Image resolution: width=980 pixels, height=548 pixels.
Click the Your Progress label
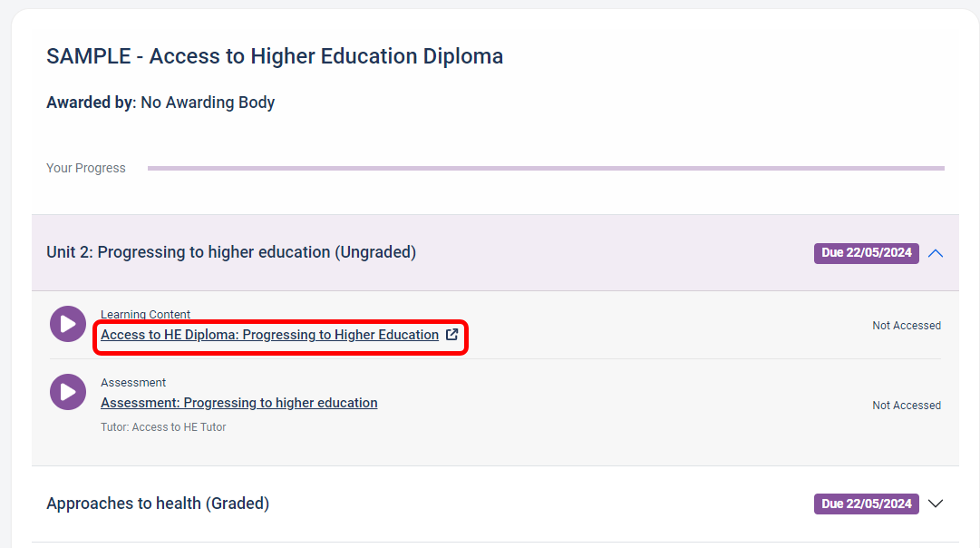(x=85, y=168)
